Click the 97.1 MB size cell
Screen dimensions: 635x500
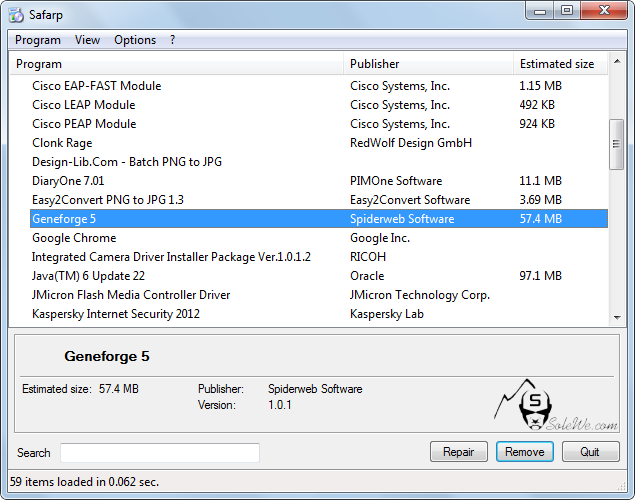pos(541,276)
